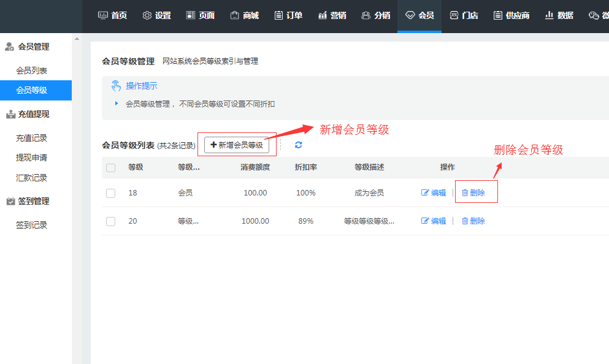
Task: Click the list icon beside 供应商
Action: (497, 15)
